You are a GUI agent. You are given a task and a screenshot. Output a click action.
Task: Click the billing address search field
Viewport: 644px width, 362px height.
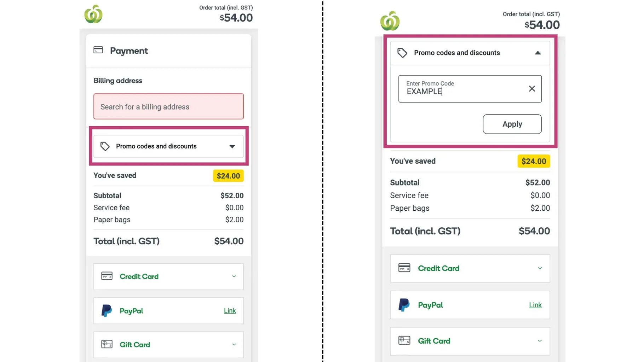168,106
